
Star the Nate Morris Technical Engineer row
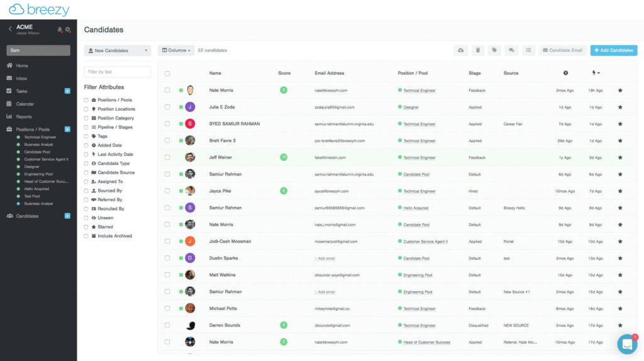pos(620,91)
